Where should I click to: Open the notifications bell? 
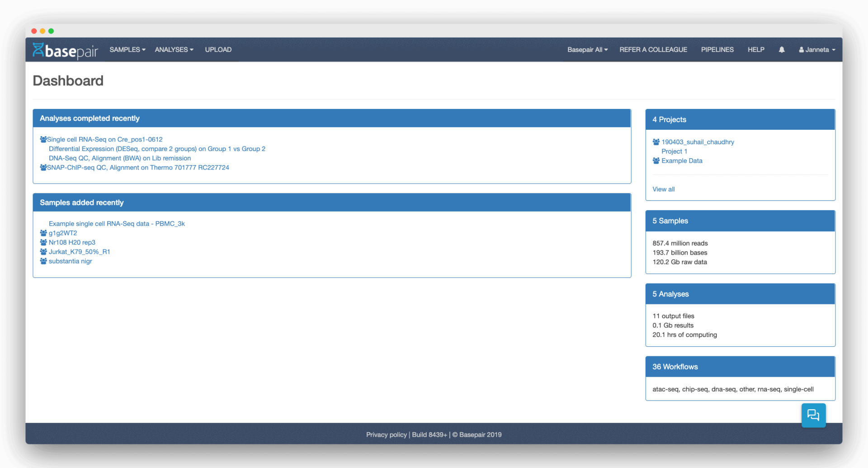pos(782,50)
